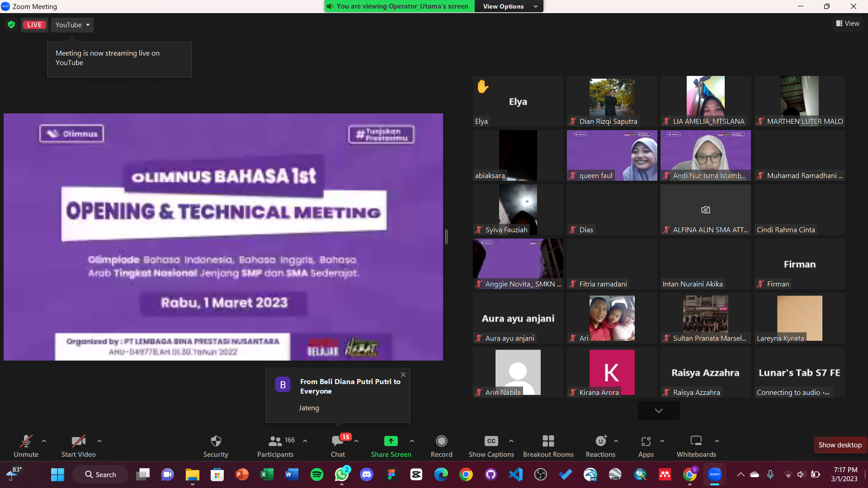The width and height of the screenshot is (868, 488).
Task: Start recording with the Record icon
Action: point(441,441)
